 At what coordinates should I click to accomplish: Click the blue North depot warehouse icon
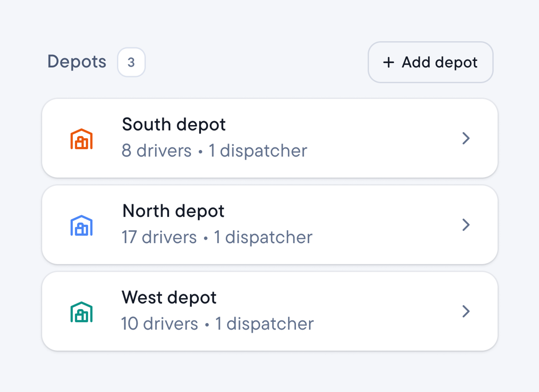point(81,225)
